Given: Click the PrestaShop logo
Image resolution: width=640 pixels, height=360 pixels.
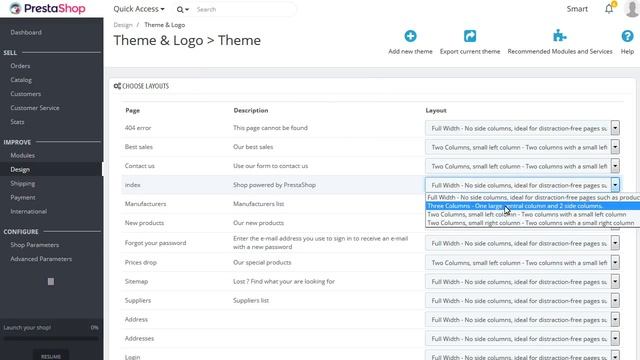Looking at the screenshot, I should (47, 9).
